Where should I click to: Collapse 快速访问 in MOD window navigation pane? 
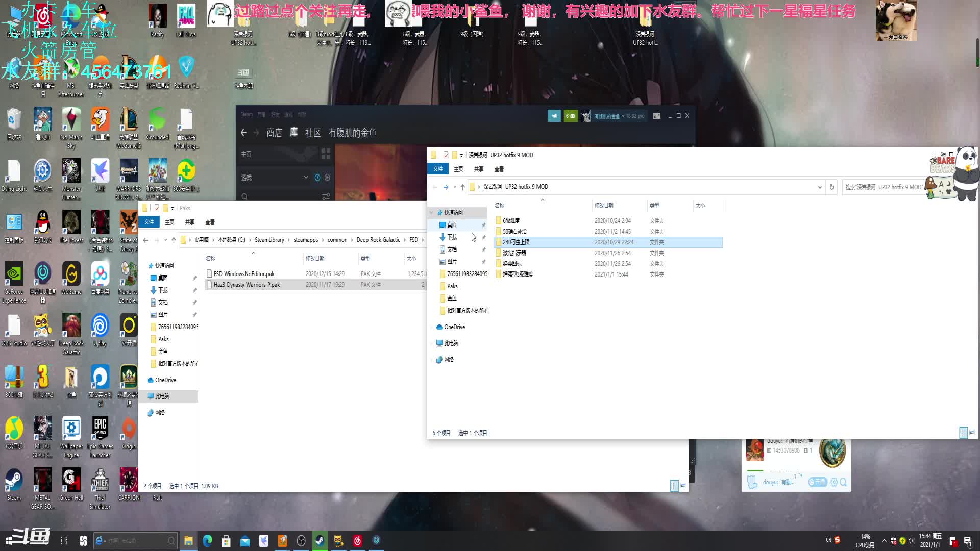[432, 213]
